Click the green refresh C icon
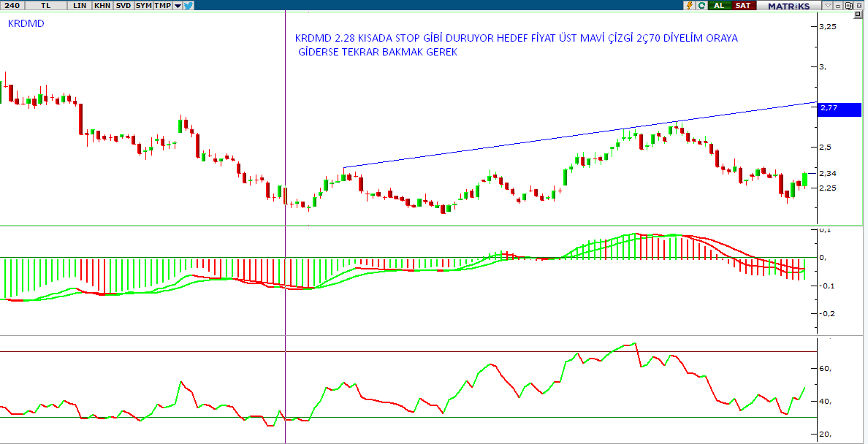 (x=701, y=6)
